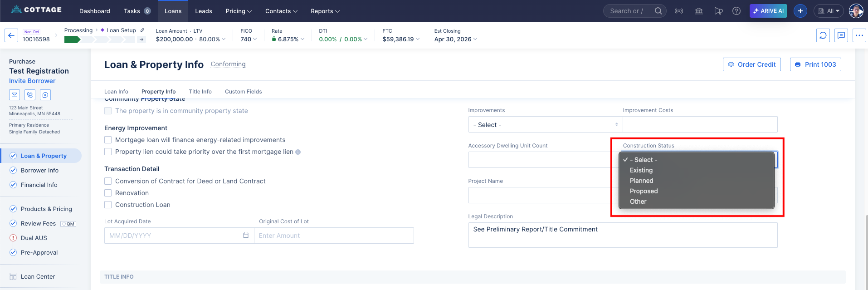This screenshot has width=868, height=290.
Task: Choose Proposed in Construction Status list
Action: [697, 191]
